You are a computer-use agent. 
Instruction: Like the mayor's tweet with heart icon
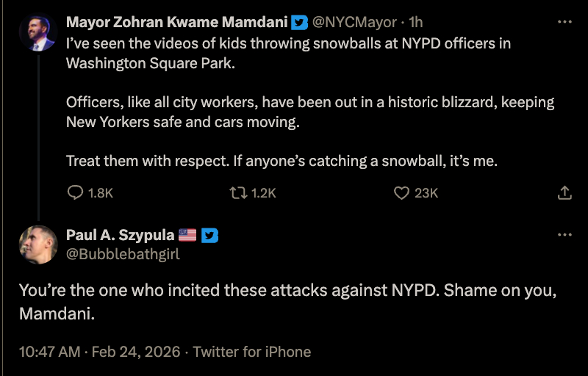pos(401,193)
